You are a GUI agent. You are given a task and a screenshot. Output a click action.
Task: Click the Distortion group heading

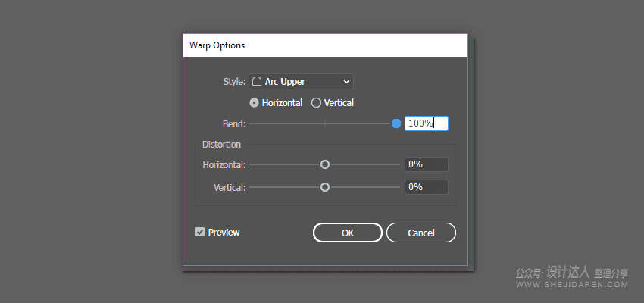(221, 144)
